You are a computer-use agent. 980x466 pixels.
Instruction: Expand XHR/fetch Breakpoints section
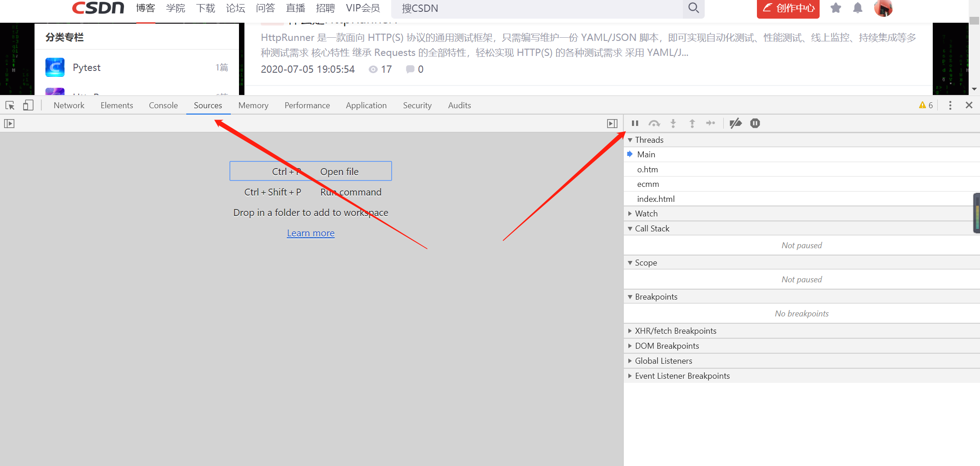point(630,331)
